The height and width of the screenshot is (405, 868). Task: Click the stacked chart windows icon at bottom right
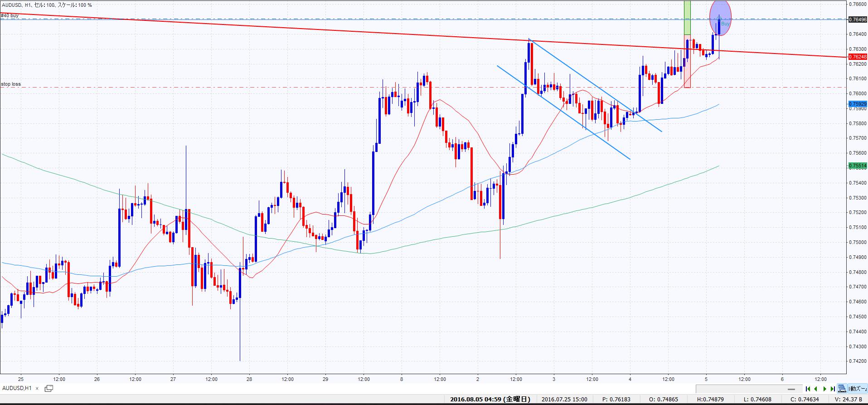pyautogui.click(x=842, y=389)
